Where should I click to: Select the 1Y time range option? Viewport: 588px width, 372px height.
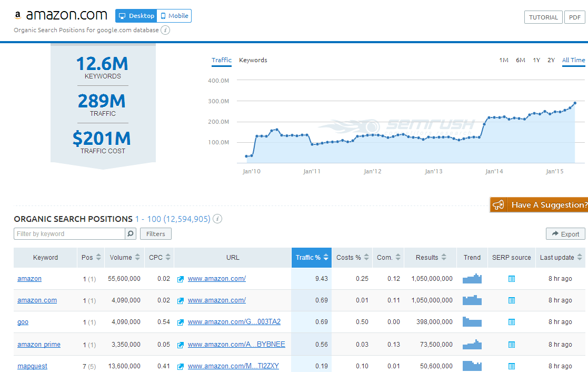click(536, 60)
